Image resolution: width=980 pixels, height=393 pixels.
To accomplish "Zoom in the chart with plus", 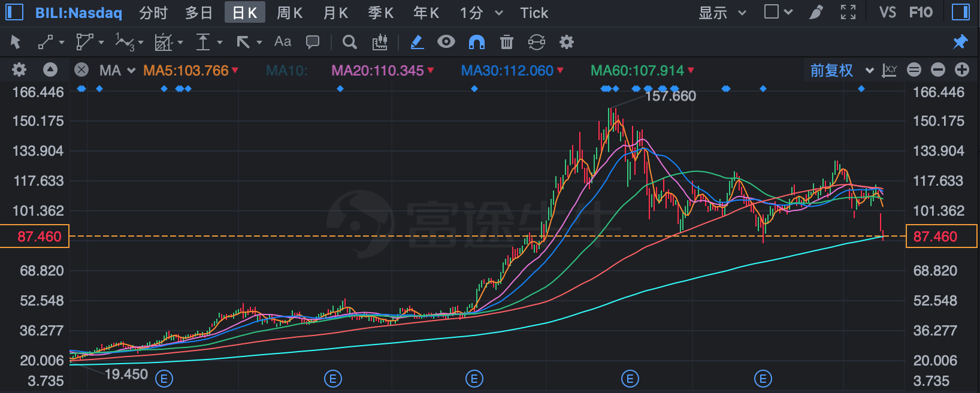I will coord(962,70).
